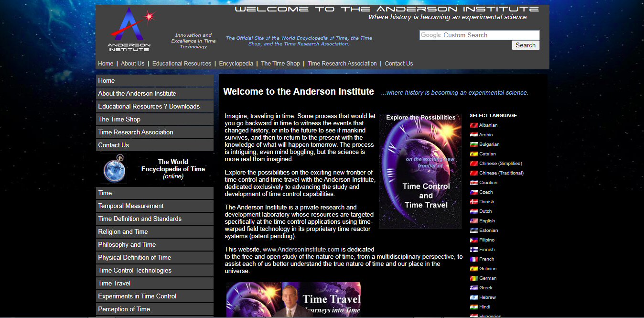Open Contact Us in the top navigation
The height and width of the screenshot is (318, 644).
pyautogui.click(x=399, y=64)
